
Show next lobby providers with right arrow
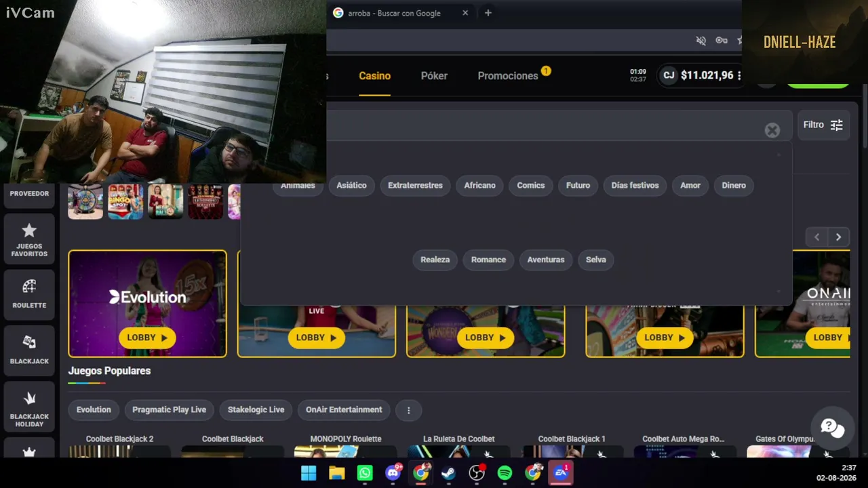click(x=839, y=237)
